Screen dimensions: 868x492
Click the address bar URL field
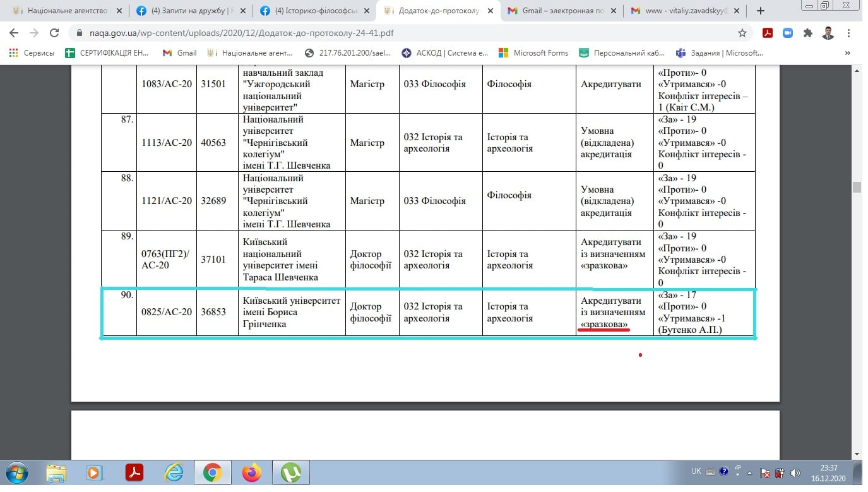pos(404,33)
